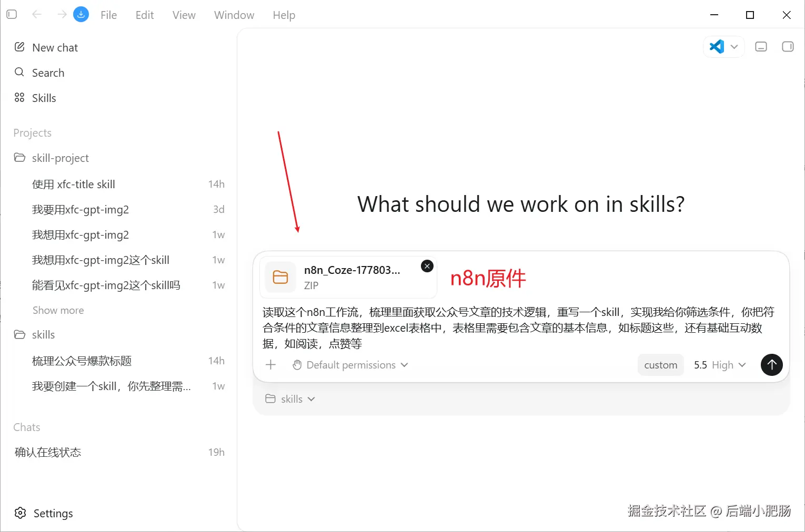Open the Window menu
This screenshot has width=805, height=532.
point(234,15)
